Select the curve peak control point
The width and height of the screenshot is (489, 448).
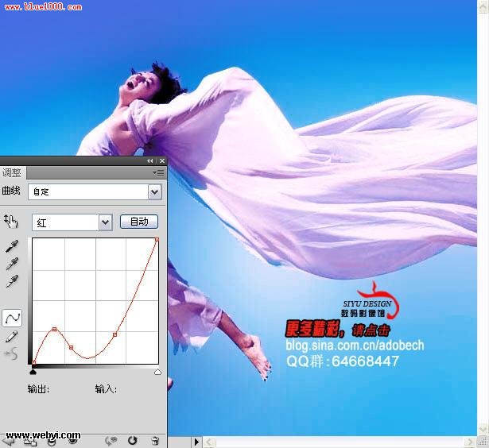(x=55, y=329)
